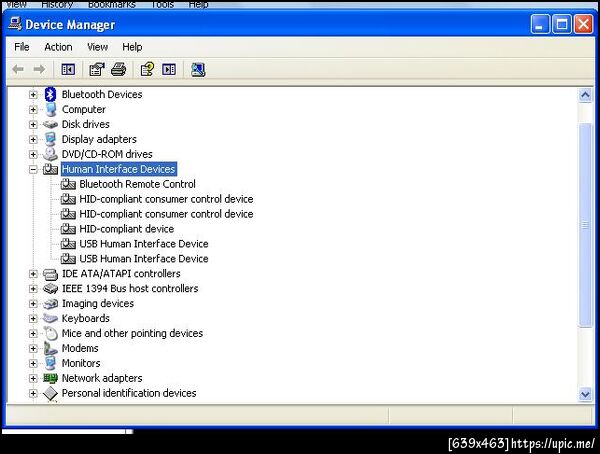The image size is (600, 454).
Task: Select the Imaging devices label
Action: tap(98, 304)
